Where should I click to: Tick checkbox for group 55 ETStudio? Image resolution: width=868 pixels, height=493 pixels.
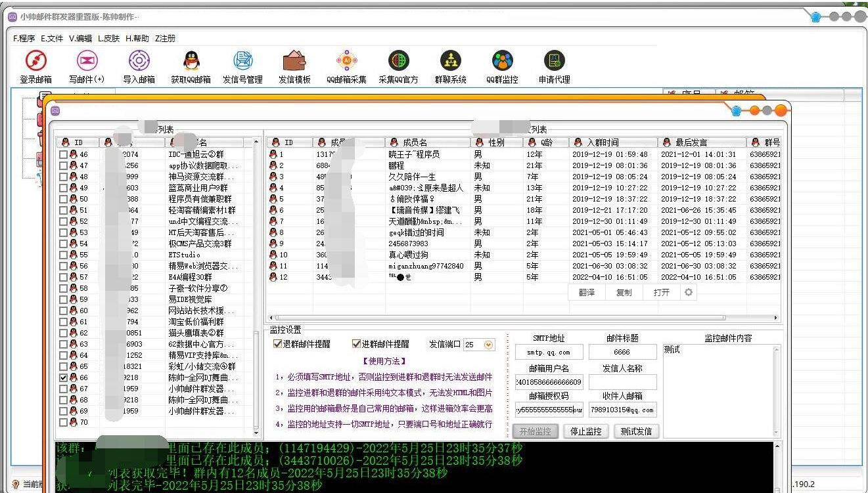pos(63,255)
